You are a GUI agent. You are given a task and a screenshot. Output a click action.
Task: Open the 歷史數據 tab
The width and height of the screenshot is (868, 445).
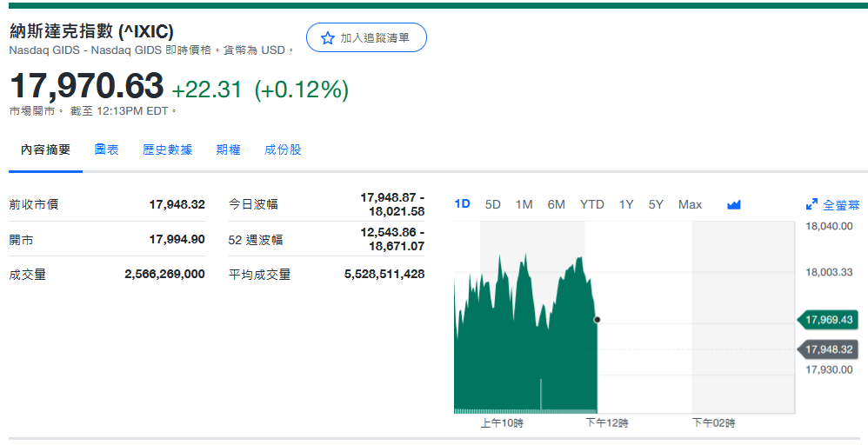click(167, 149)
